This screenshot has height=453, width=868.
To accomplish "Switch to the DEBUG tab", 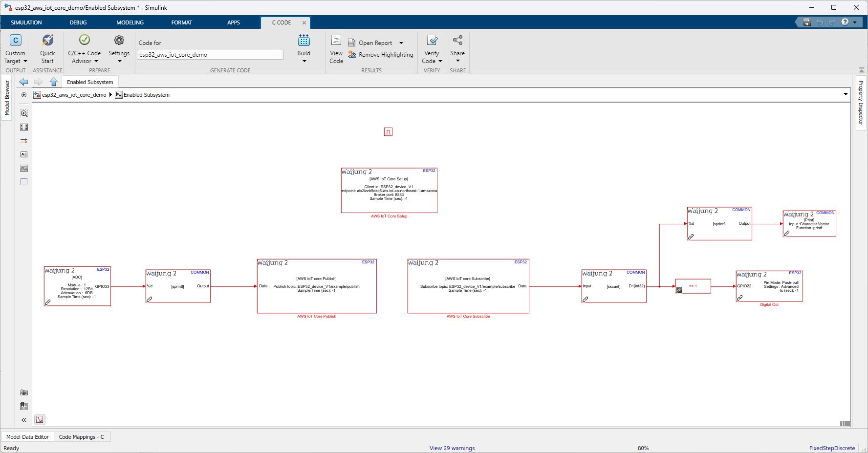I will click(78, 22).
